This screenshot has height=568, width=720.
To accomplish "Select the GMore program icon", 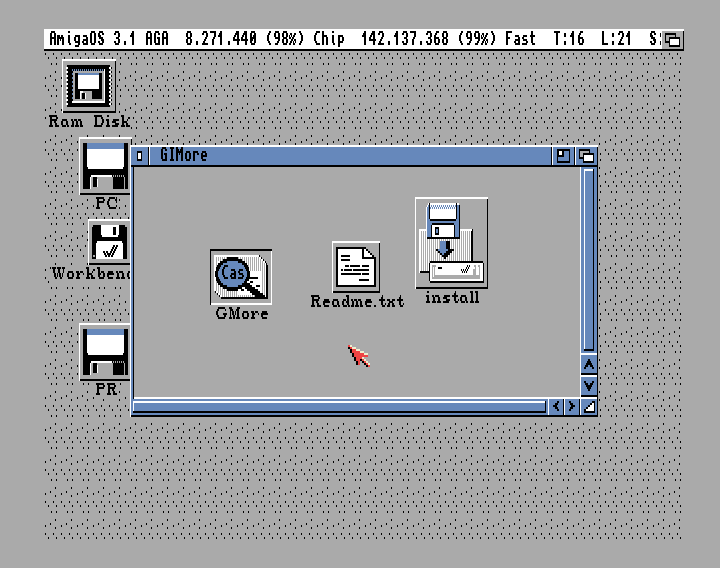I will (x=241, y=277).
